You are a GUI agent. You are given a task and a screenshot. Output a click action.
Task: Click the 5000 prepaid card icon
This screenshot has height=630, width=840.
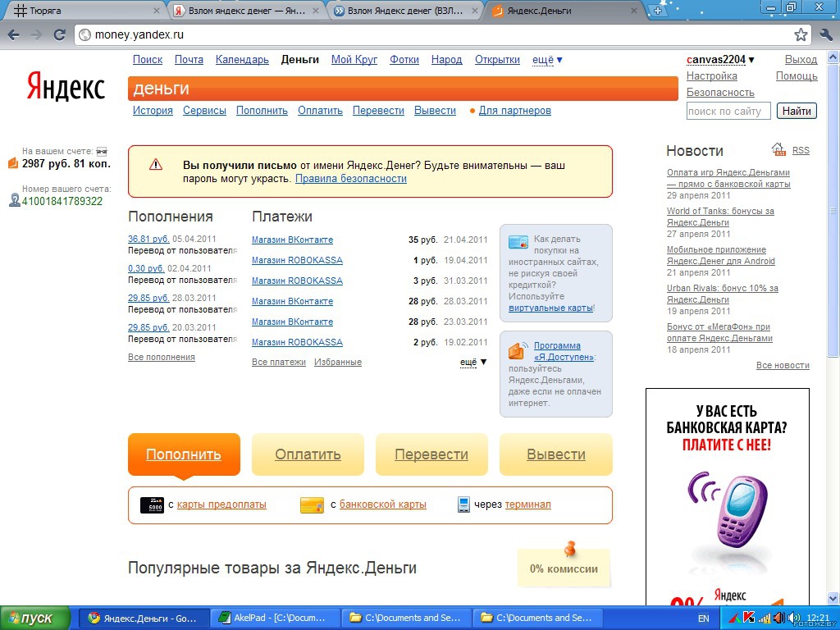[x=152, y=504]
